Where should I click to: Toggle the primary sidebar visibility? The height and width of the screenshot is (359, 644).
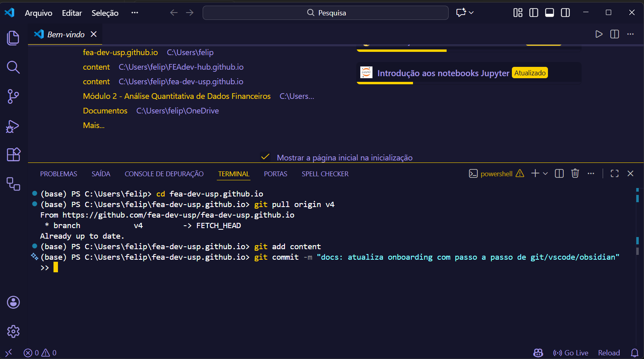point(534,13)
